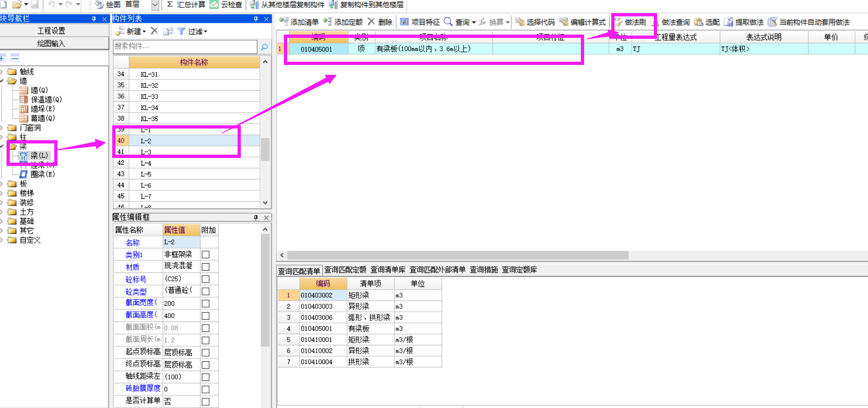This screenshot has width=868, height=408.
Task: Switch to 查询定额库 tab
Action: (519, 270)
